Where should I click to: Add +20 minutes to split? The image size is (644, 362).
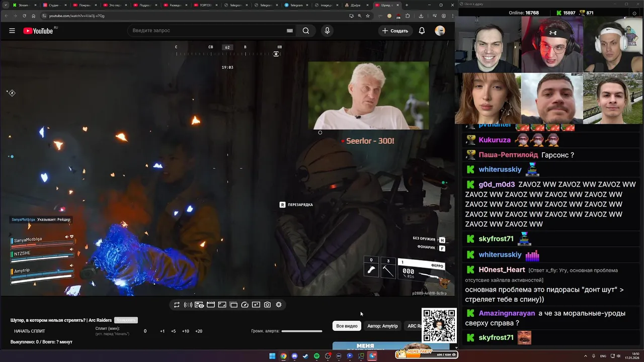click(x=199, y=331)
